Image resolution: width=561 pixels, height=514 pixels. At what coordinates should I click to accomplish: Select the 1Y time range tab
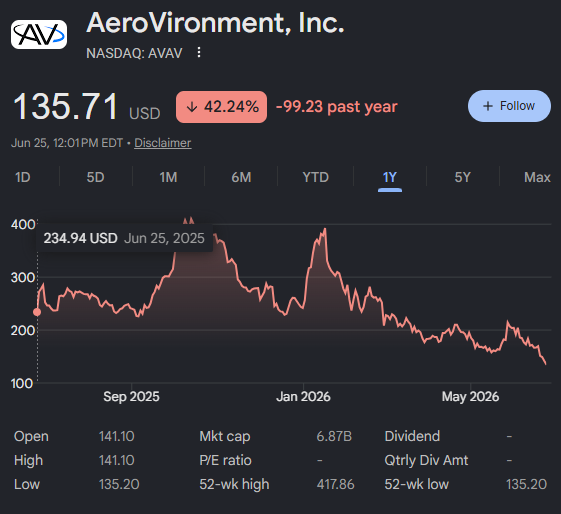tap(390, 177)
